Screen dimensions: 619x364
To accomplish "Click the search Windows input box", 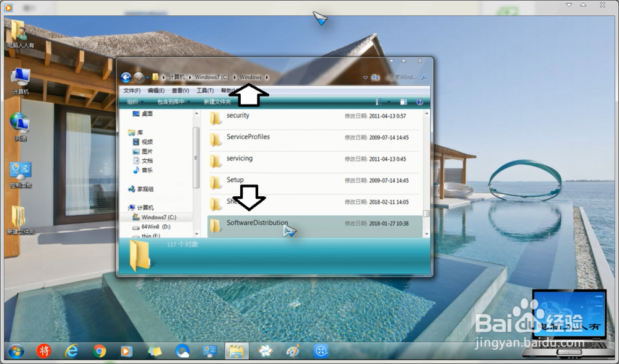I will (401, 77).
